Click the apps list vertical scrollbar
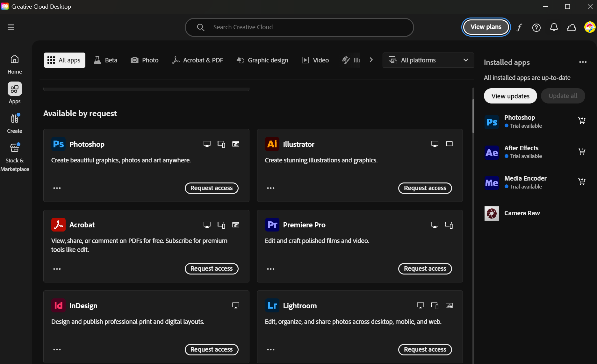Image resolution: width=597 pixels, height=364 pixels. point(473,116)
